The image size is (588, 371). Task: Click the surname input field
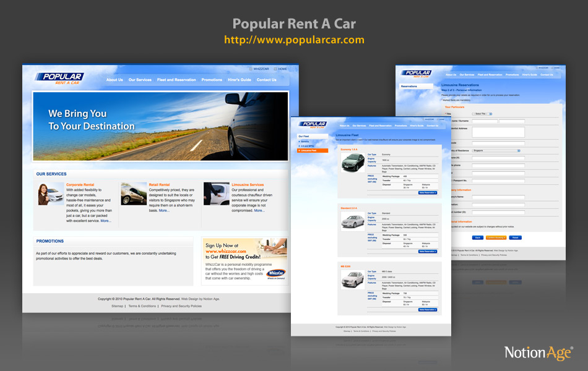coord(512,121)
